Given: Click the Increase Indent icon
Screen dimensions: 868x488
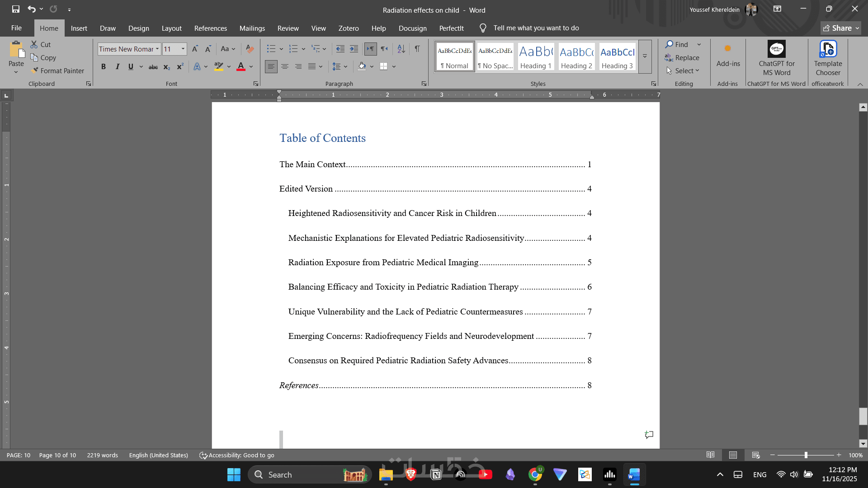Looking at the screenshot, I should click(x=354, y=49).
